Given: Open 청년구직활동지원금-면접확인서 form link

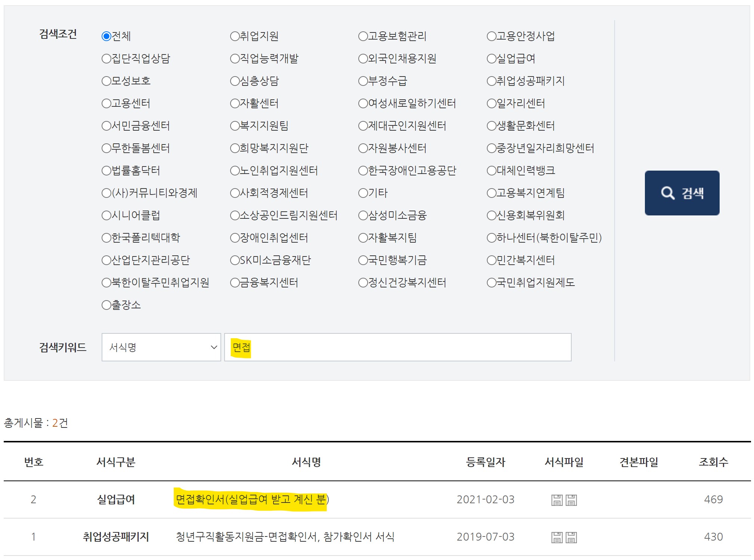Looking at the screenshot, I should click(285, 536).
